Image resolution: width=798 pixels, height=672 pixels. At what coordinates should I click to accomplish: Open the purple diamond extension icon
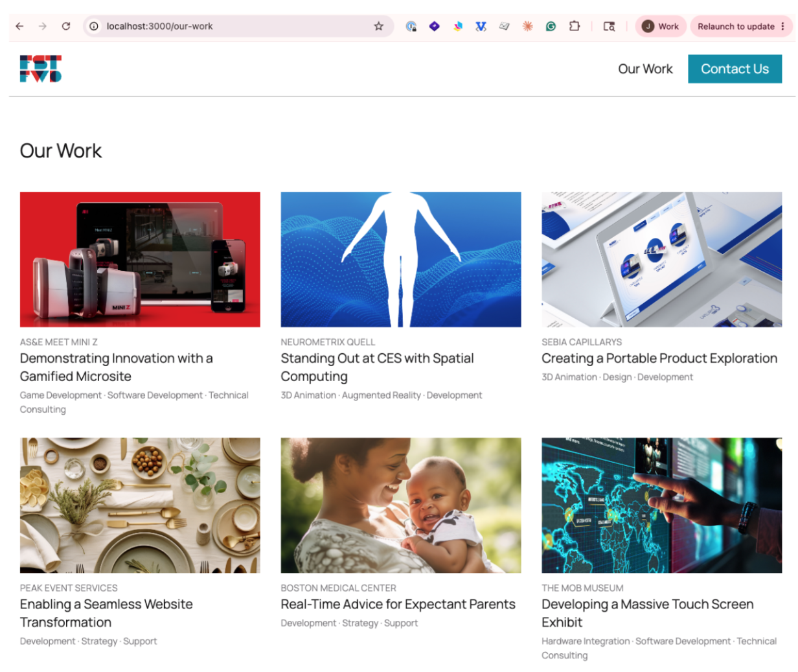(x=435, y=27)
